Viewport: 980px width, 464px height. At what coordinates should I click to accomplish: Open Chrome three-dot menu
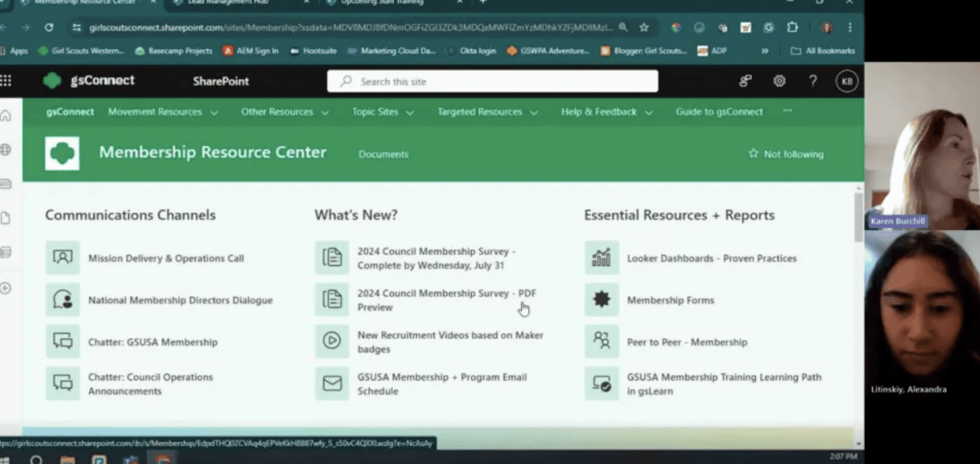point(850,27)
